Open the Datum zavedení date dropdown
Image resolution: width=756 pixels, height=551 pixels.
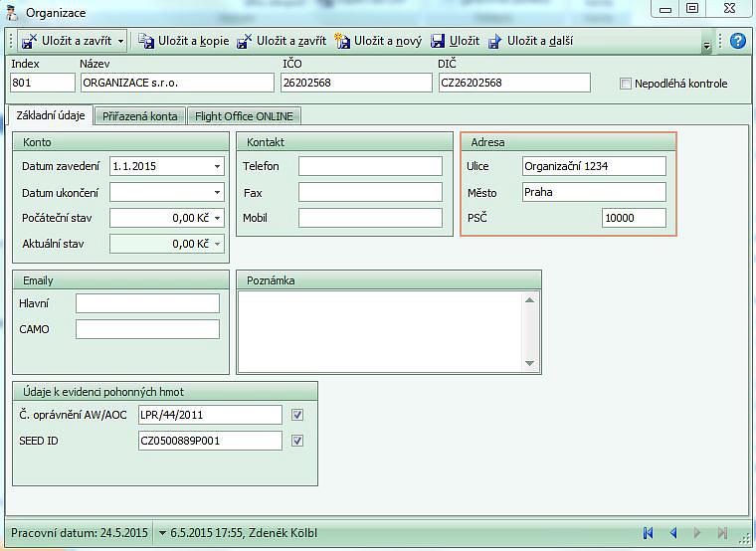click(x=217, y=166)
